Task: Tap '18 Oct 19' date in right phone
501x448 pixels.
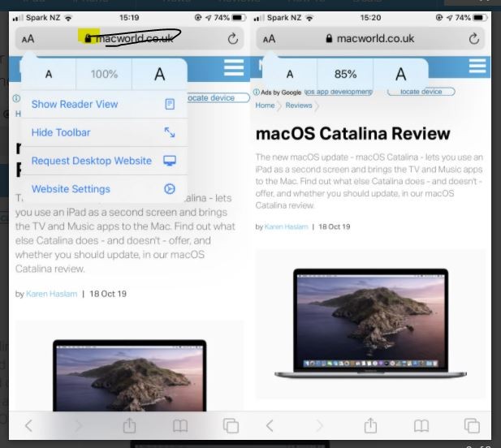Action: click(335, 226)
